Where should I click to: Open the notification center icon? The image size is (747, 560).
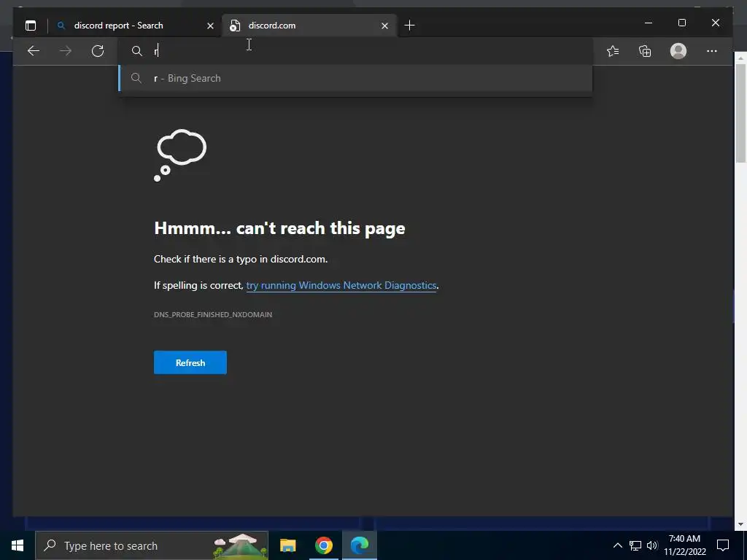[723, 545]
